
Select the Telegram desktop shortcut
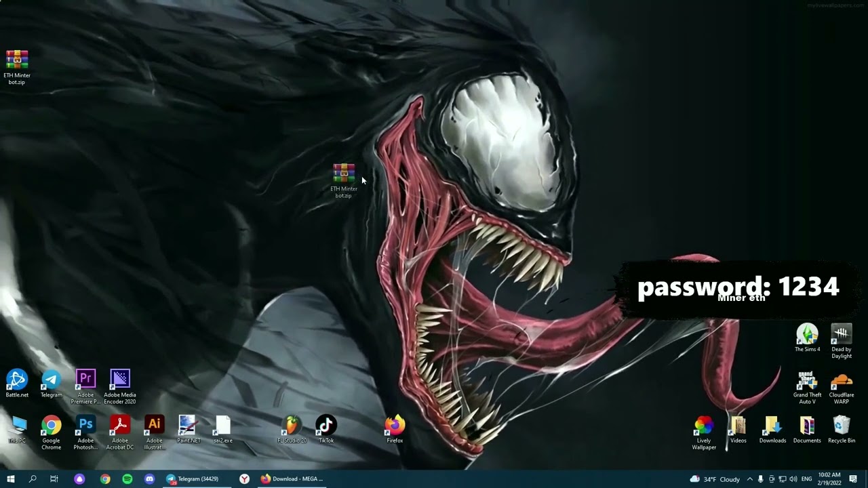pyautogui.click(x=51, y=384)
